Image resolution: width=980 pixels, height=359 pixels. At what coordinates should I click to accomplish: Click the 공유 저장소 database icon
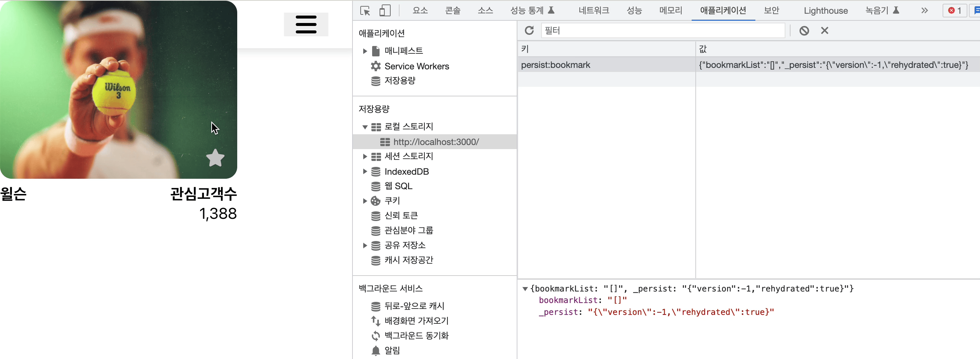coord(375,246)
